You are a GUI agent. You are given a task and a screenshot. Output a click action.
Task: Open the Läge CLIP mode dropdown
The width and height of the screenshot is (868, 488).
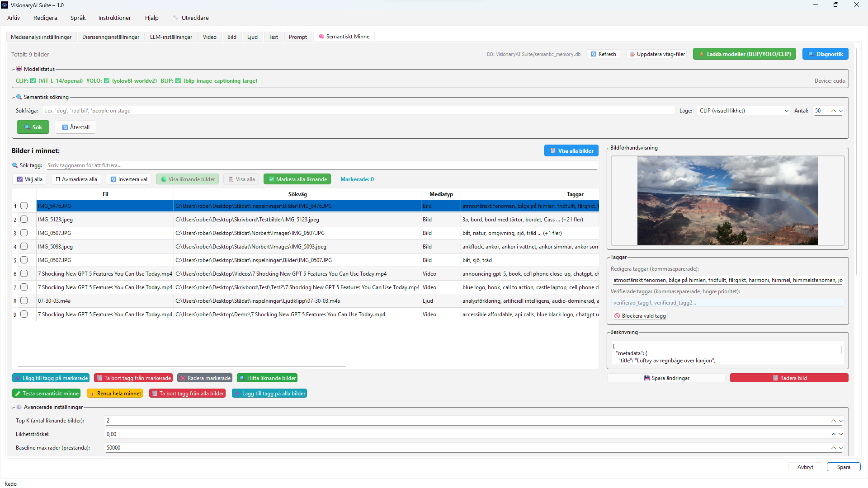pos(744,111)
